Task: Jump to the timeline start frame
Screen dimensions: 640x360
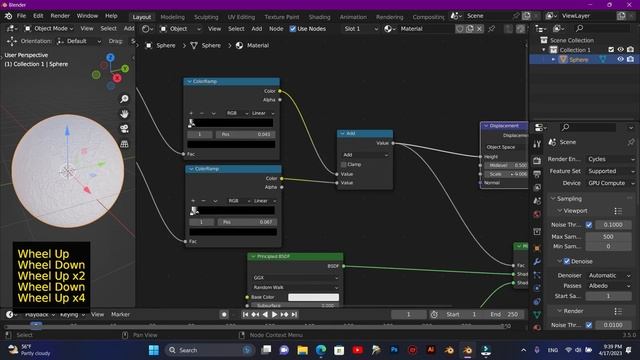Action: coord(245,314)
